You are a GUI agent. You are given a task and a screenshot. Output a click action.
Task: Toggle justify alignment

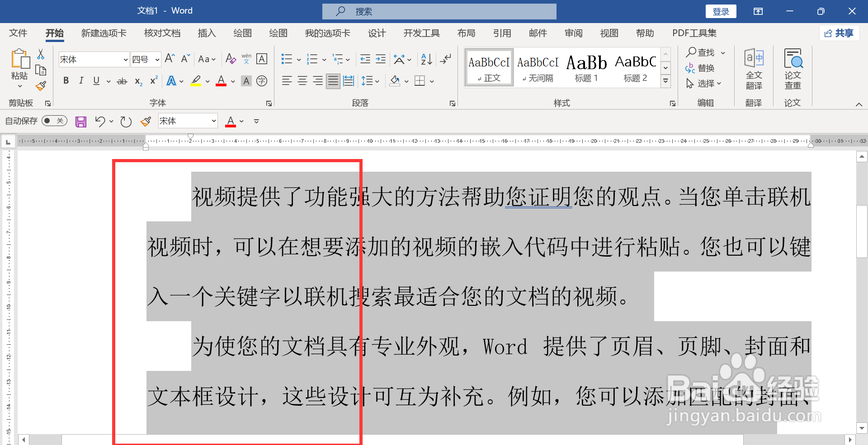(x=333, y=81)
